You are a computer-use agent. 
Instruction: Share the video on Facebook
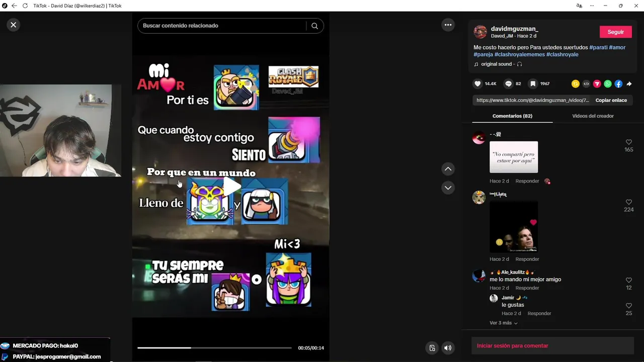(x=618, y=84)
